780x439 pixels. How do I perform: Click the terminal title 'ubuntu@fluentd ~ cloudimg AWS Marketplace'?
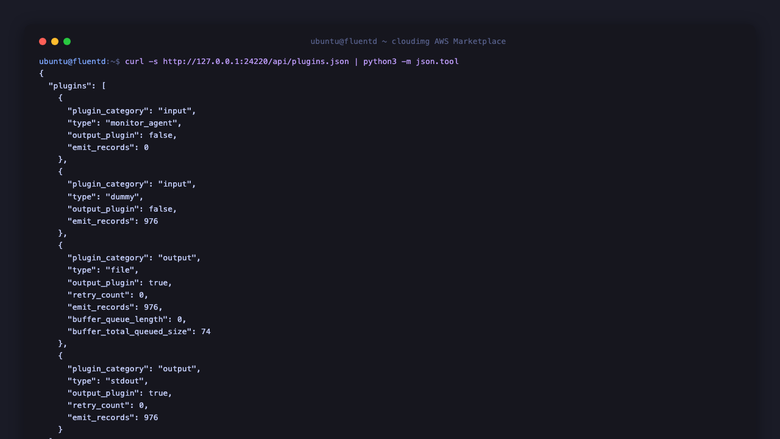[408, 41]
